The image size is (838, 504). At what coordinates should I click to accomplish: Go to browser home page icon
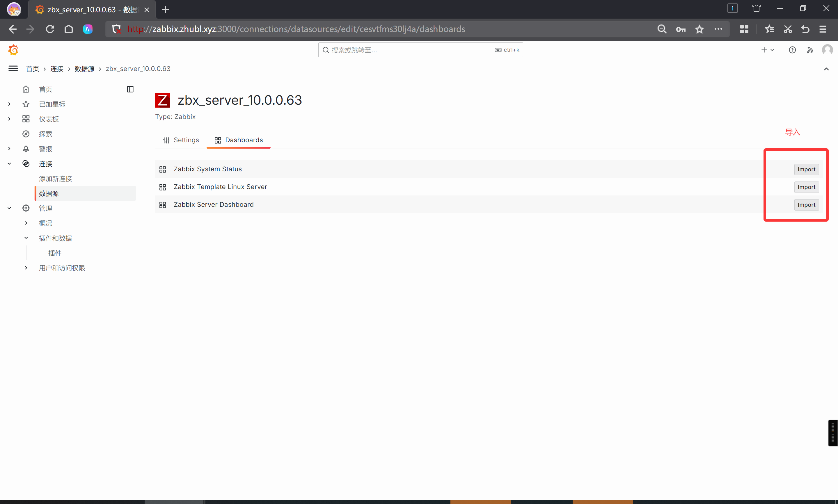click(x=69, y=29)
